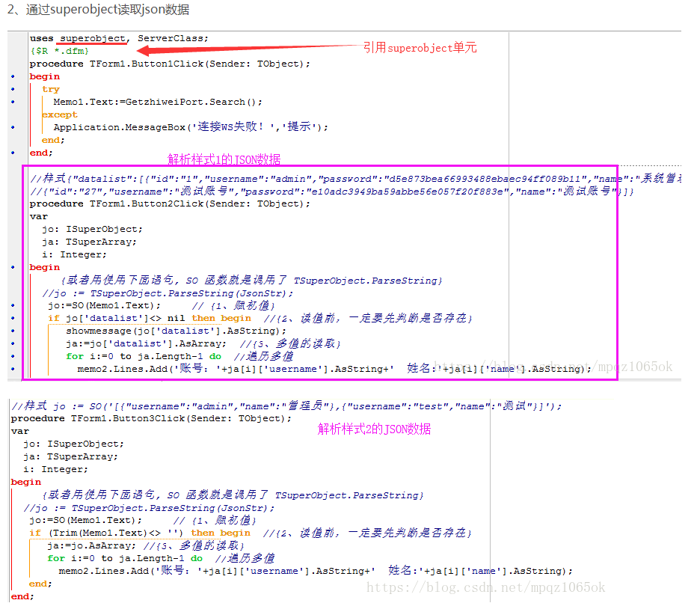Viewport: 700px width, 612px height.
Task: Click the "if jo['datalist']<> nil then begin" line
Action: pos(149,318)
